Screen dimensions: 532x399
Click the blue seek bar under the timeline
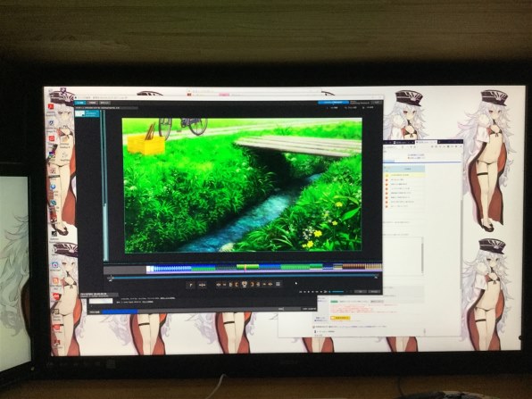tap(244, 278)
